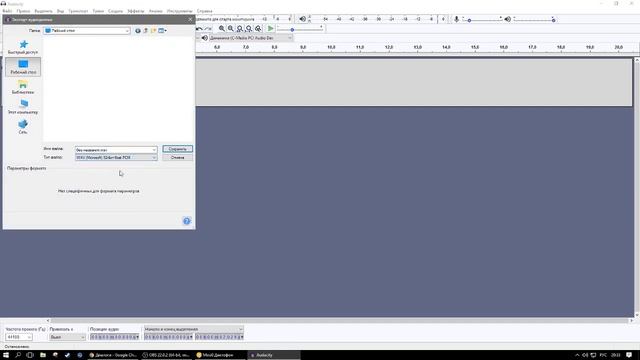
Task: Click the zoom toggle magnifier icon
Action: coord(258,29)
